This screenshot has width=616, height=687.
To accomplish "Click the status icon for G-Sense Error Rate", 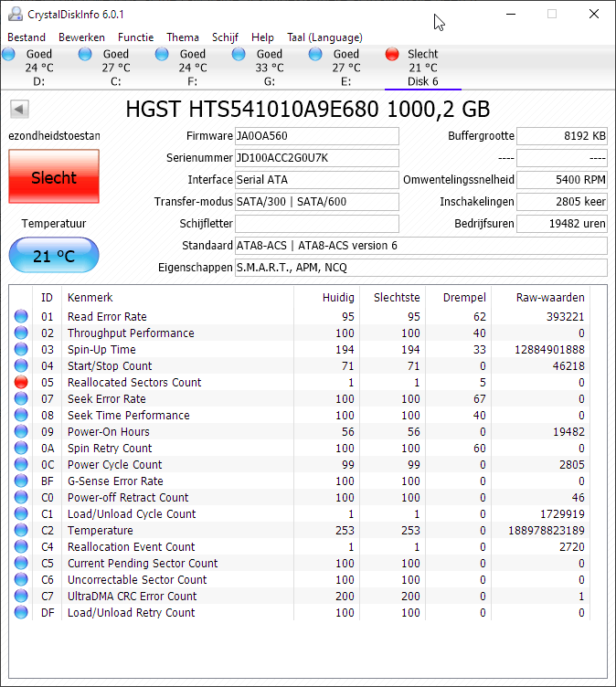I will 21,481.
